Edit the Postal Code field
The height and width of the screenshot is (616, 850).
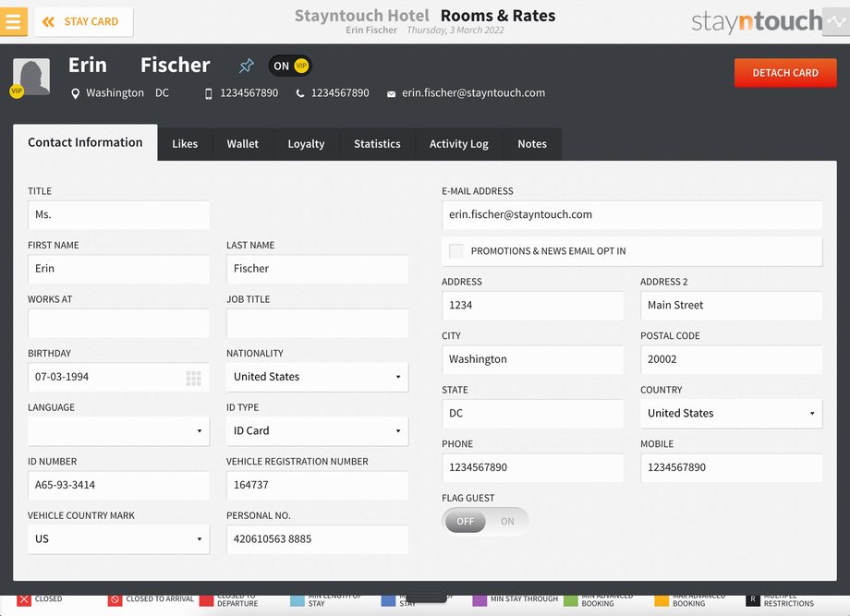coord(732,359)
